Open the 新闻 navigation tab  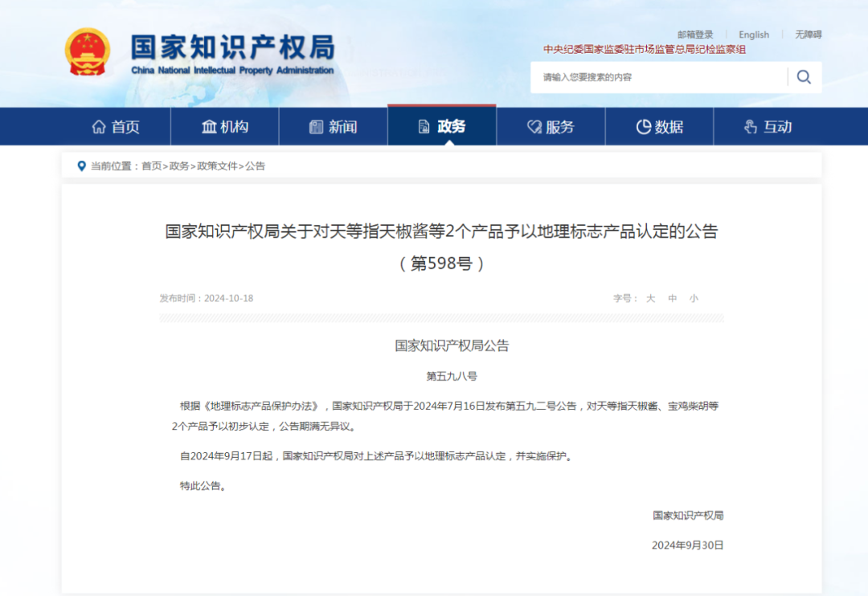(x=334, y=127)
